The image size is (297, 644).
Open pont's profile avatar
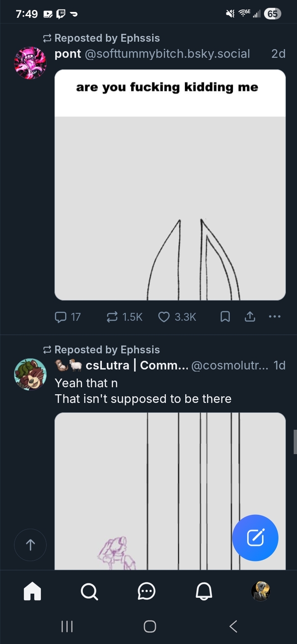pyautogui.click(x=30, y=63)
